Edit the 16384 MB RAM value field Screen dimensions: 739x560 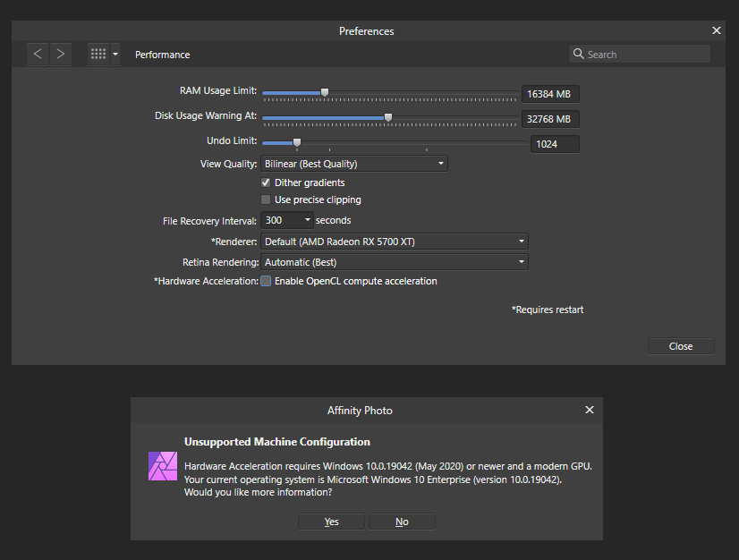(550, 94)
